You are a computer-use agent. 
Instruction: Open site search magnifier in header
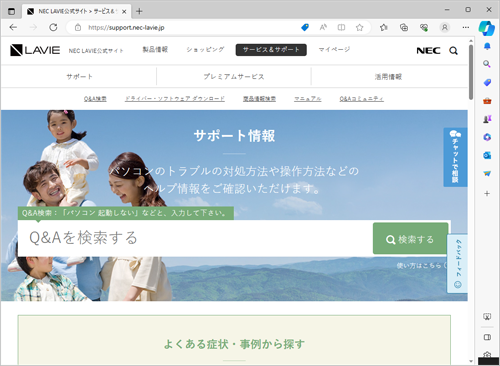tap(453, 51)
